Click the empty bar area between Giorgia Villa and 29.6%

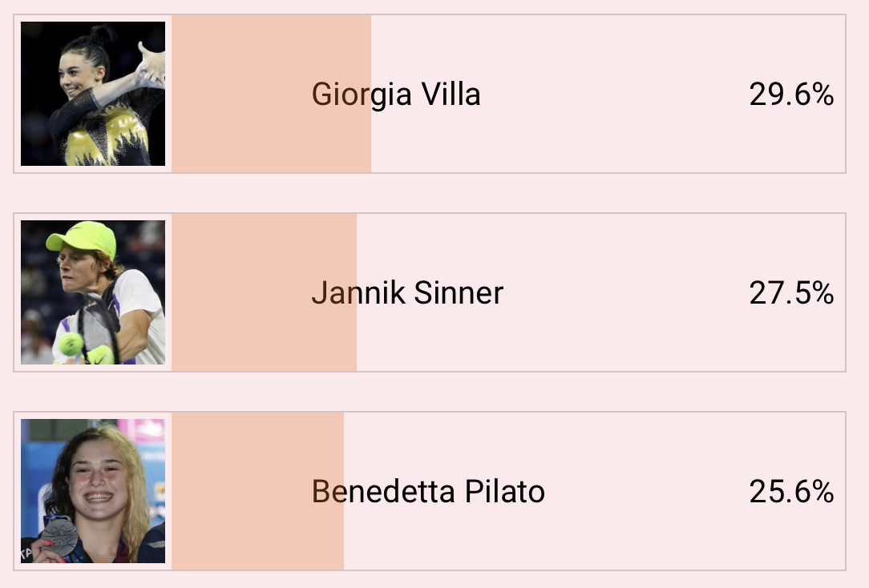coord(614,94)
